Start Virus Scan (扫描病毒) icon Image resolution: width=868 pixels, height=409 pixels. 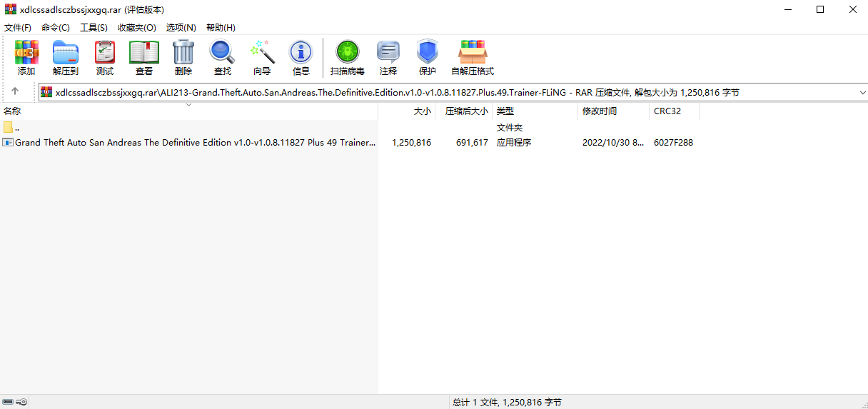[x=348, y=58]
